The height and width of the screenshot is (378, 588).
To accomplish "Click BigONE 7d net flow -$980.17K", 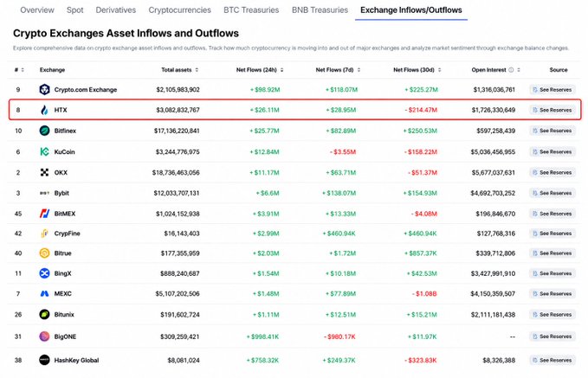I will tap(339, 336).
